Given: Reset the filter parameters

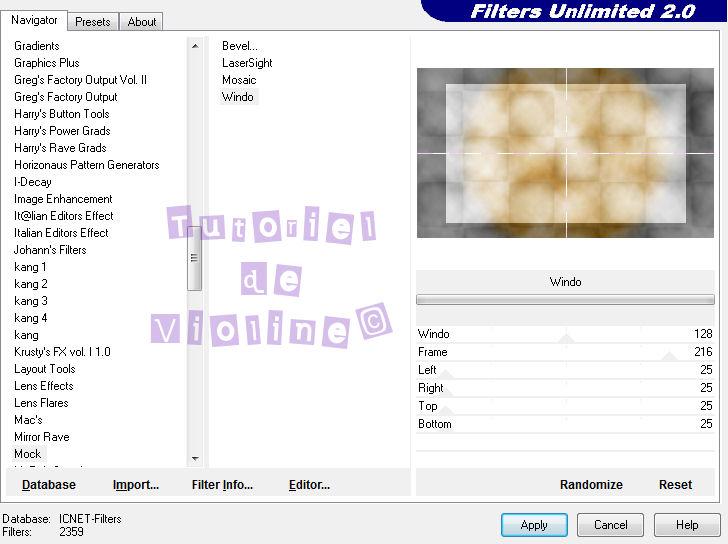Looking at the screenshot, I should point(675,485).
